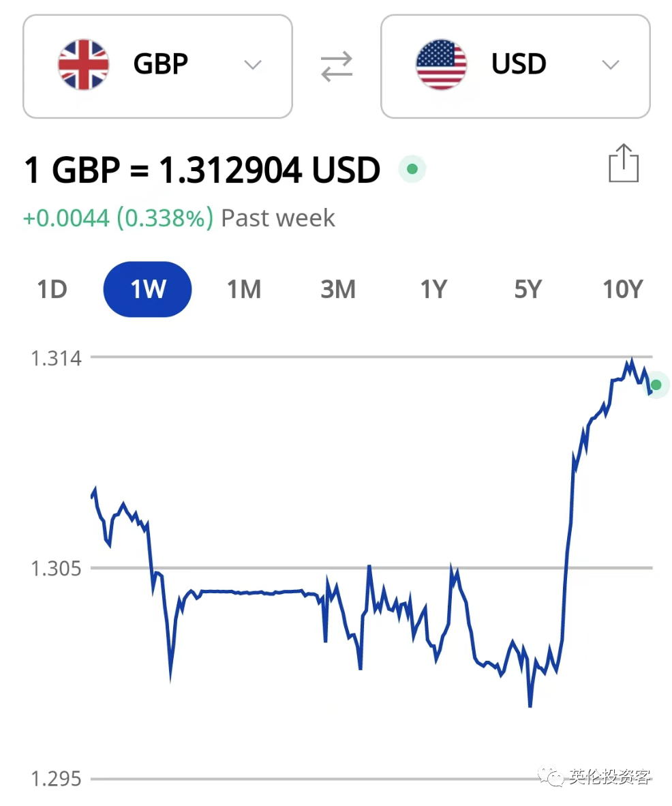Show the 10Y chart range
The image size is (672, 806).
(623, 289)
